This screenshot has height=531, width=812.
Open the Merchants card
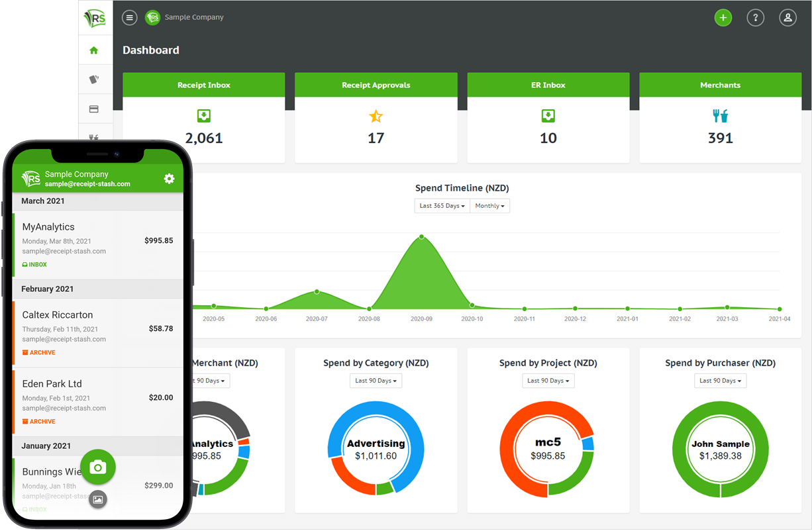pos(720,118)
